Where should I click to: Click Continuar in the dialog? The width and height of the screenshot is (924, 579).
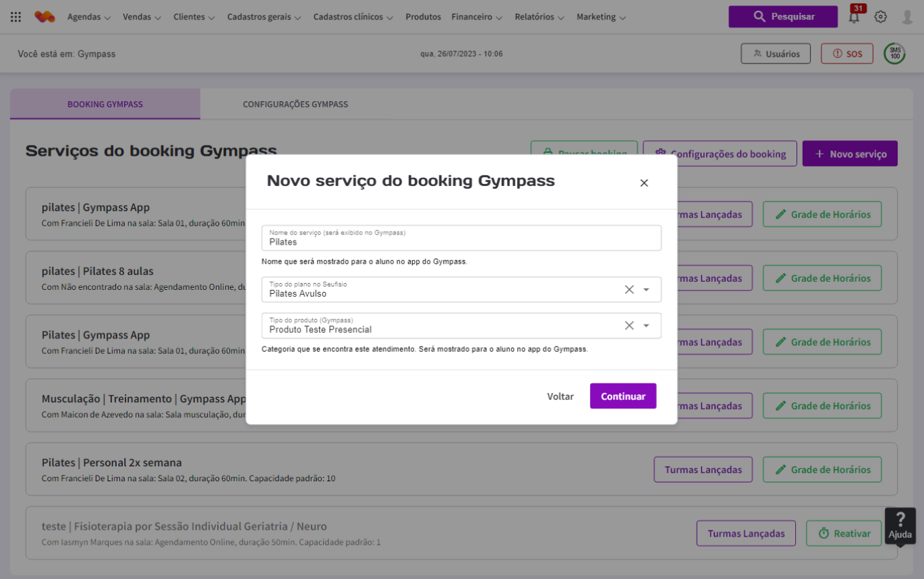pyautogui.click(x=623, y=396)
